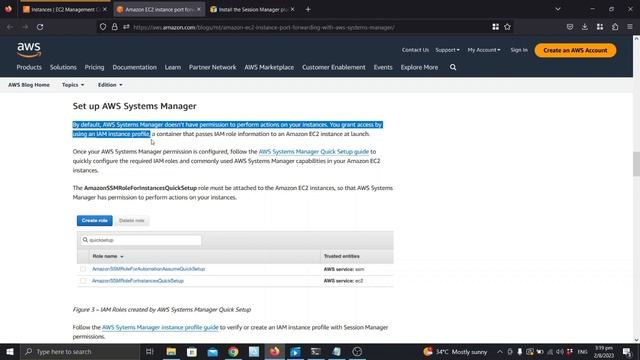The width and height of the screenshot is (640, 360).
Task: Open the Customer Enablement menu
Action: pyautogui.click(x=334, y=67)
